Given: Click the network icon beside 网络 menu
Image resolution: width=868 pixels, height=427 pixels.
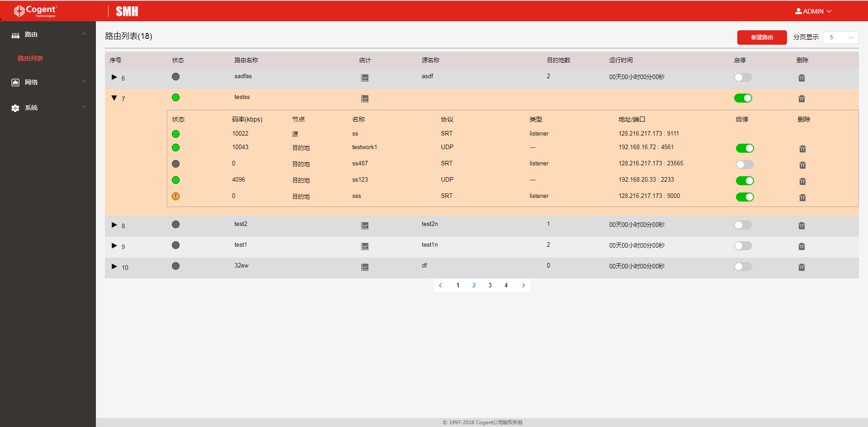Looking at the screenshot, I should pyautogui.click(x=15, y=82).
